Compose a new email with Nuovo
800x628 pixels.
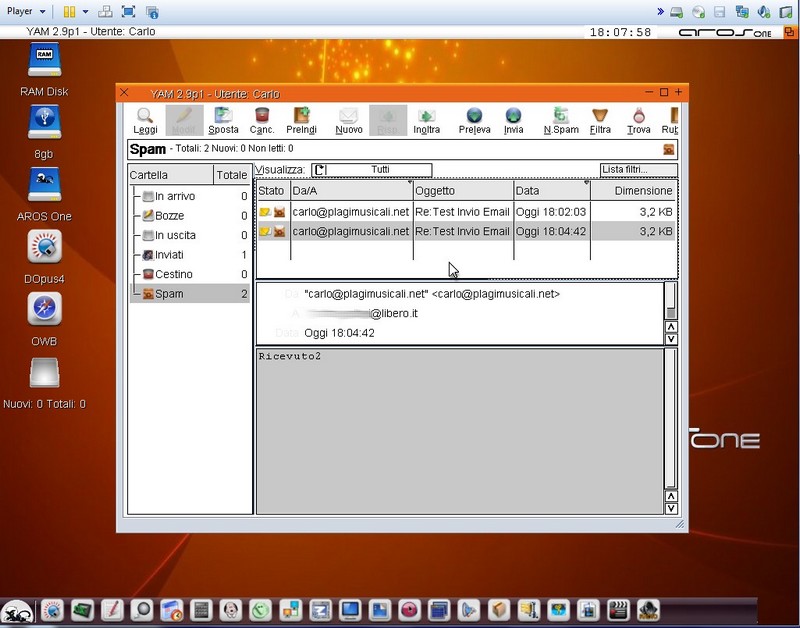[x=349, y=120]
